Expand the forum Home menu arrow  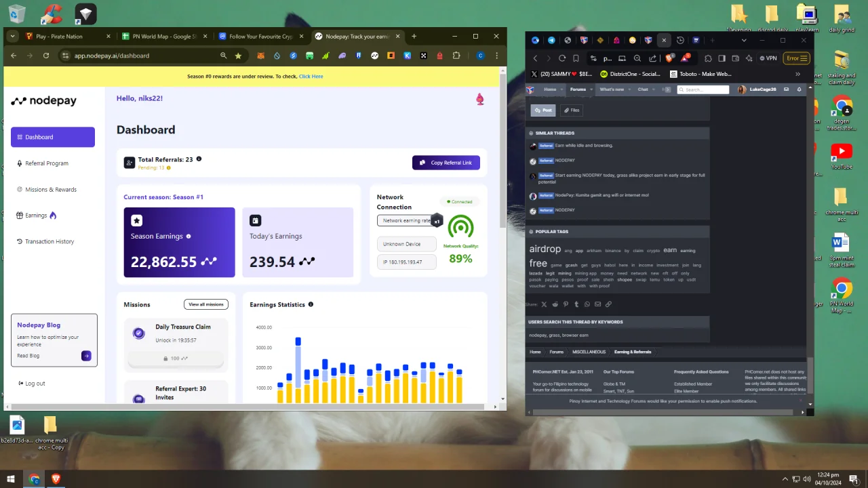pos(563,89)
